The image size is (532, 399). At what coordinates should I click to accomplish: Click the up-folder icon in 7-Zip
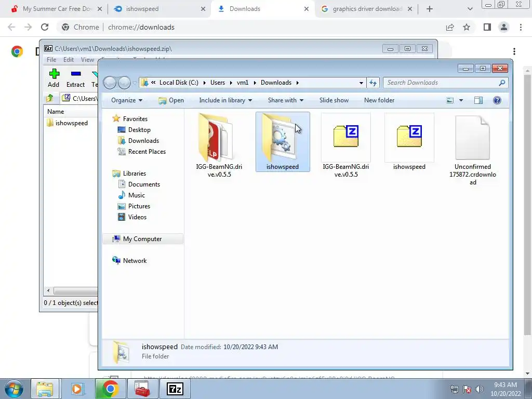50,98
